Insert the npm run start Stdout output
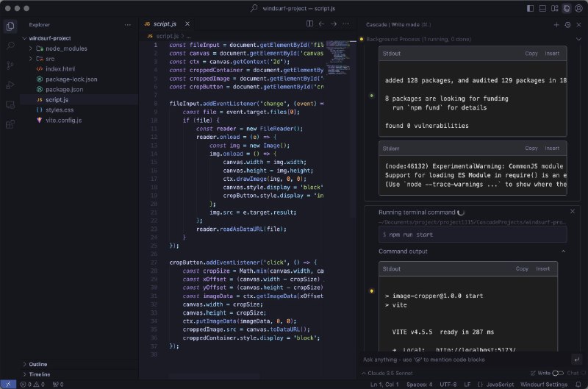The height and width of the screenshot is (389, 588). (x=542, y=269)
